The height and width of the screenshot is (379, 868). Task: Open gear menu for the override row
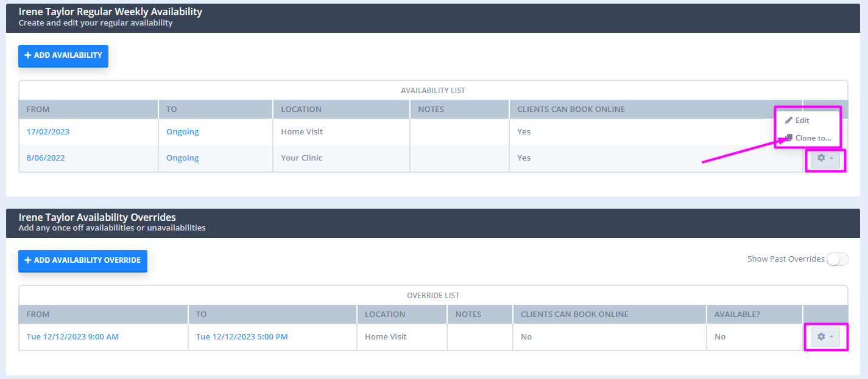[825, 336]
